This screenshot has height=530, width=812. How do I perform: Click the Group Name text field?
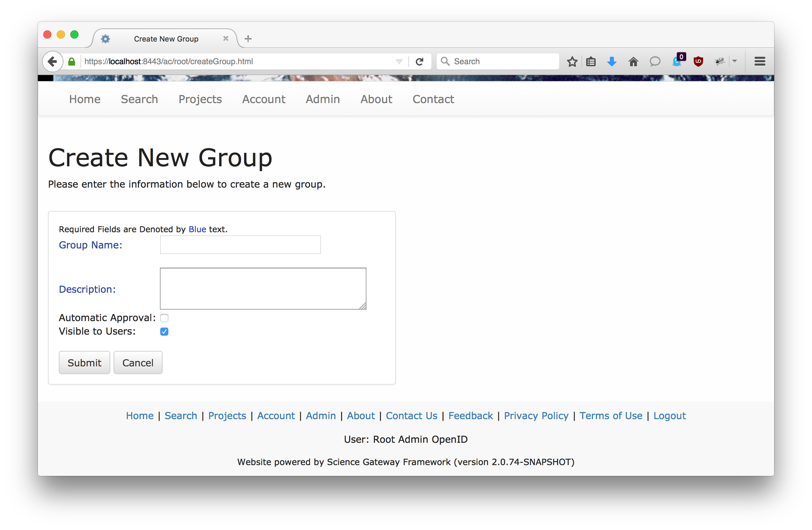(x=240, y=245)
